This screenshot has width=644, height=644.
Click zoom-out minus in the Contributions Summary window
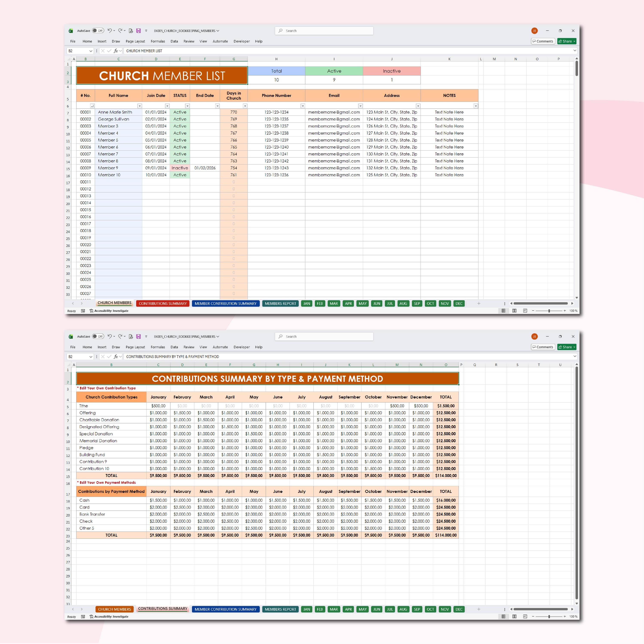[x=533, y=617]
